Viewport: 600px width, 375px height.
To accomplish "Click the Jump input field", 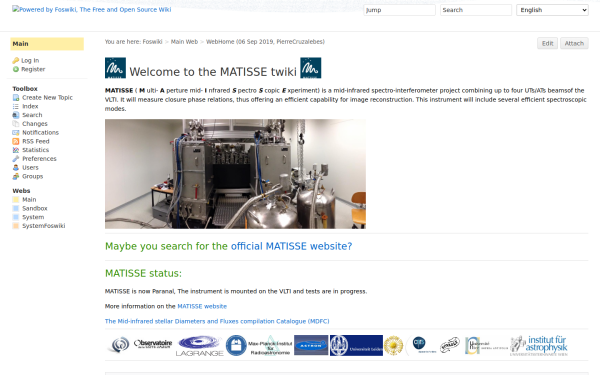I will point(399,10).
